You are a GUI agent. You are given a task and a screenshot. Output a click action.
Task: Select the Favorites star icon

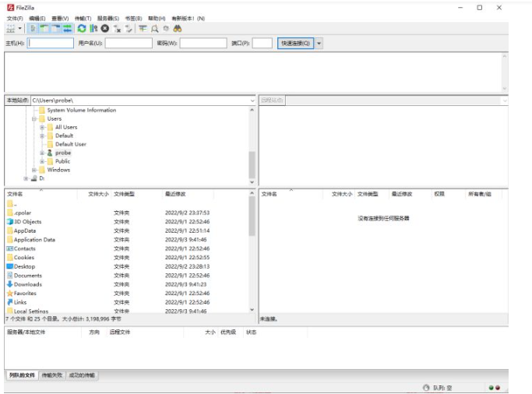(10, 293)
